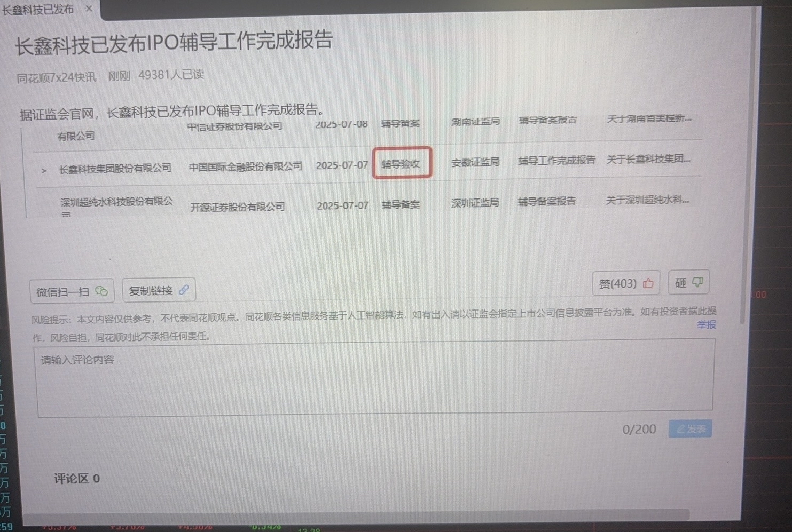792x532 pixels.
Task: Click 深圳证监局 cell
Action: point(475,203)
